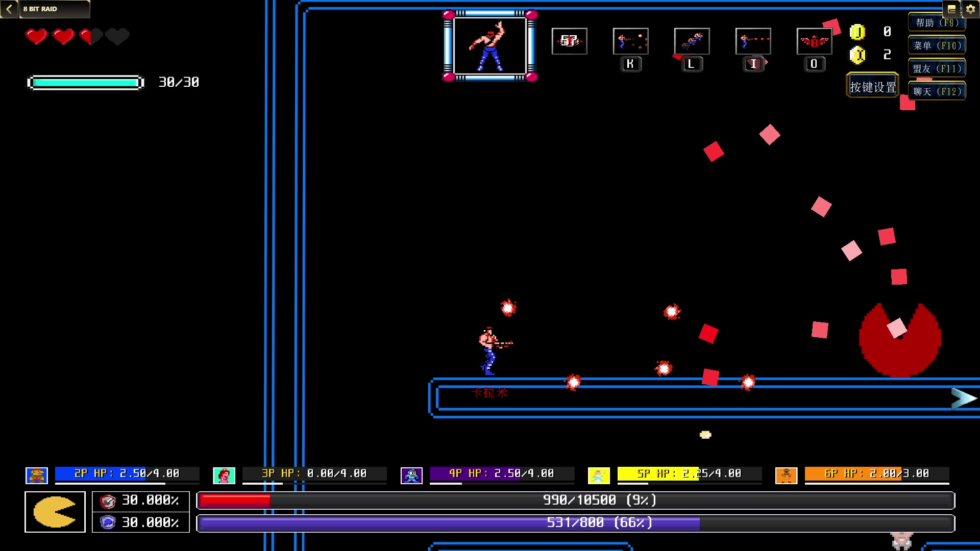Click the K key label
This screenshot has height=551, width=980.
point(630,64)
